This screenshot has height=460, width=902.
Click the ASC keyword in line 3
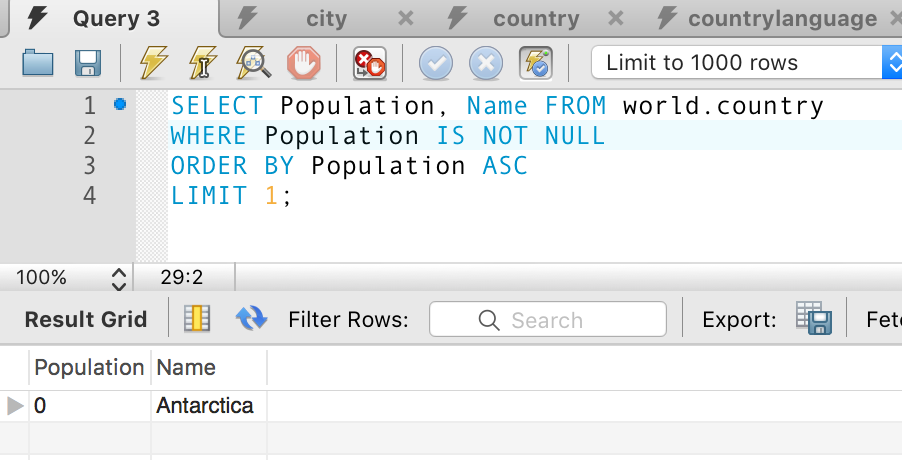pyautogui.click(x=505, y=166)
